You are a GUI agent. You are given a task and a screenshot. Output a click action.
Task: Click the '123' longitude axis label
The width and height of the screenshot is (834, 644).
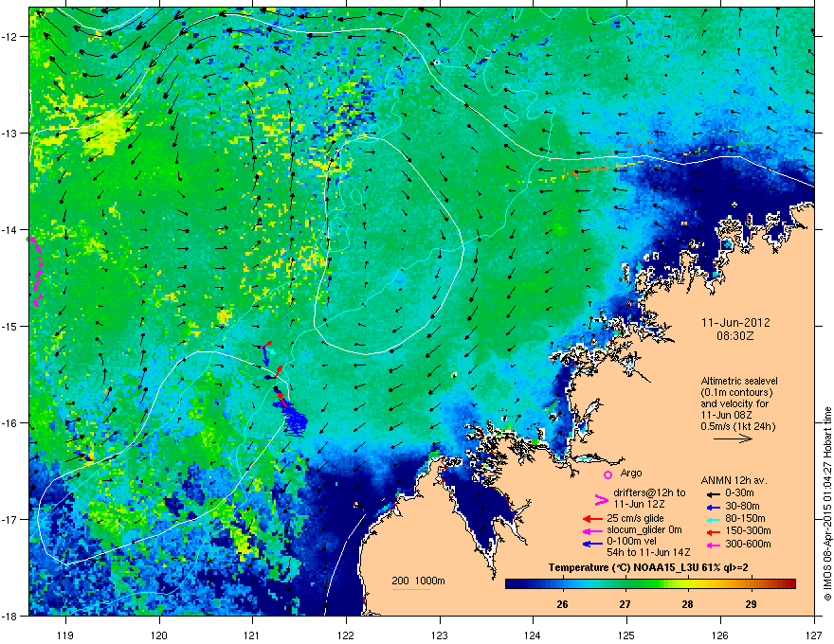(x=440, y=635)
